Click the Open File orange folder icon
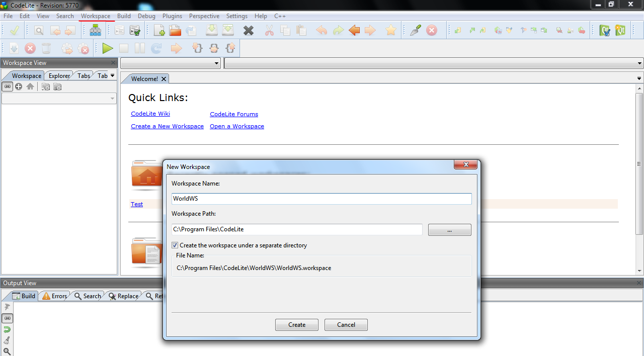644x356 pixels. pyautogui.click(x=175, y=31)
